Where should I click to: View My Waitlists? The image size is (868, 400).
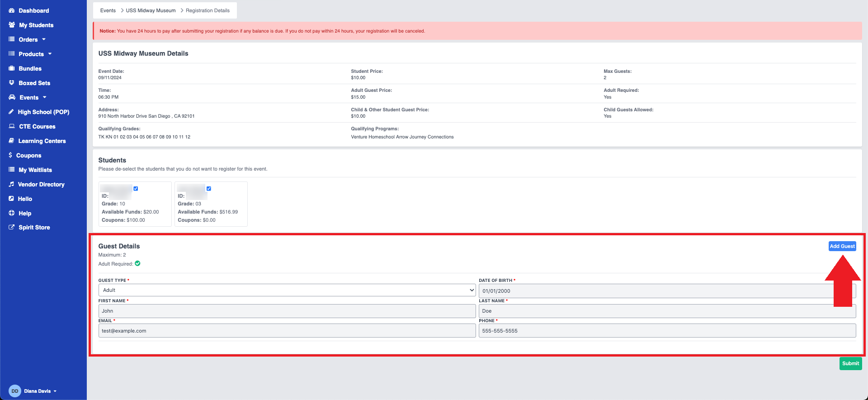(x=35, y=170)
